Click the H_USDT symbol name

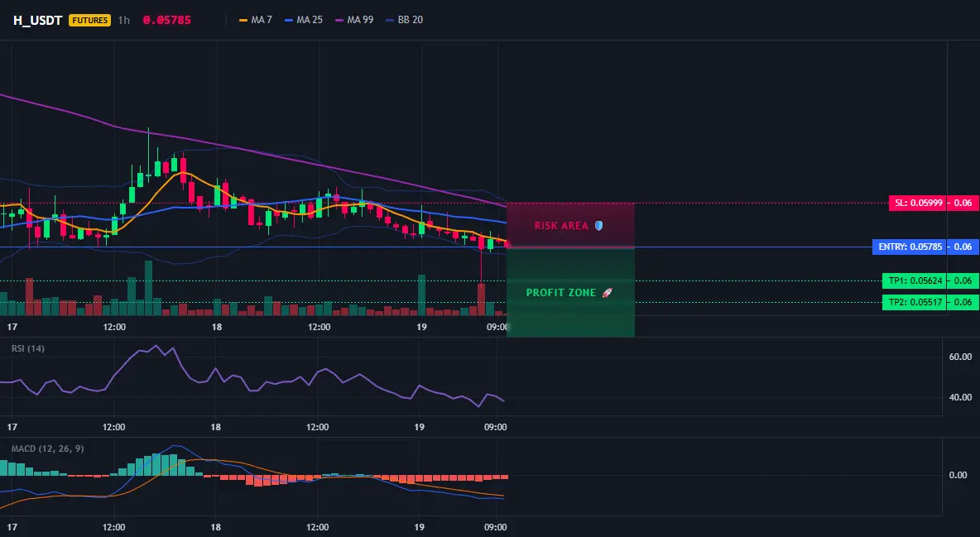click(37, 20)
